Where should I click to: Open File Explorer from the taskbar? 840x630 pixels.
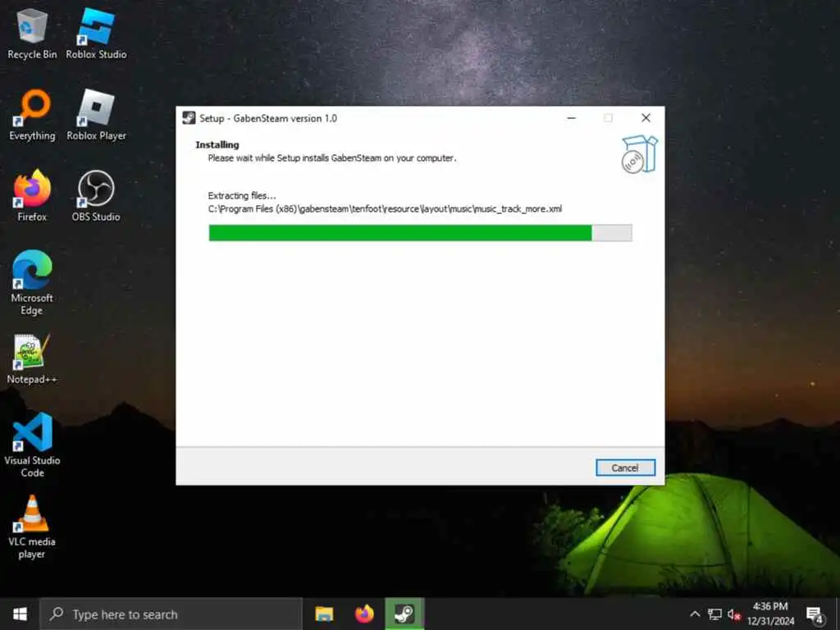pos(324,614)
